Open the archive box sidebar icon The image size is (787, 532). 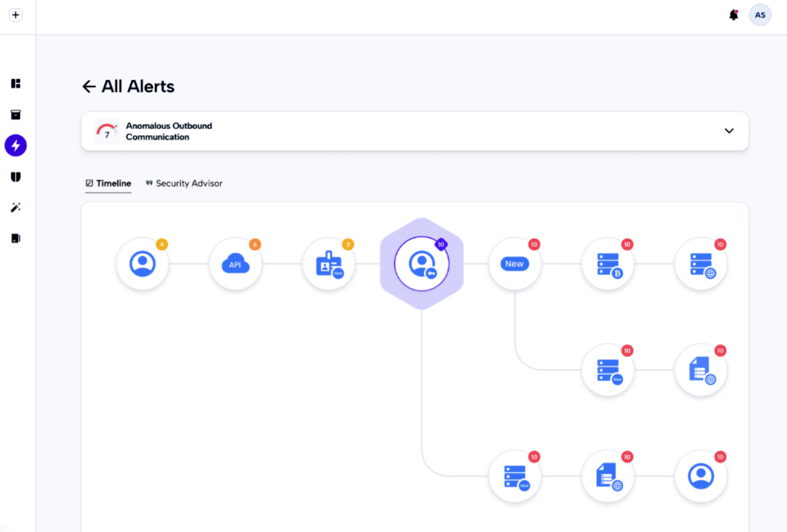(16, 114)
